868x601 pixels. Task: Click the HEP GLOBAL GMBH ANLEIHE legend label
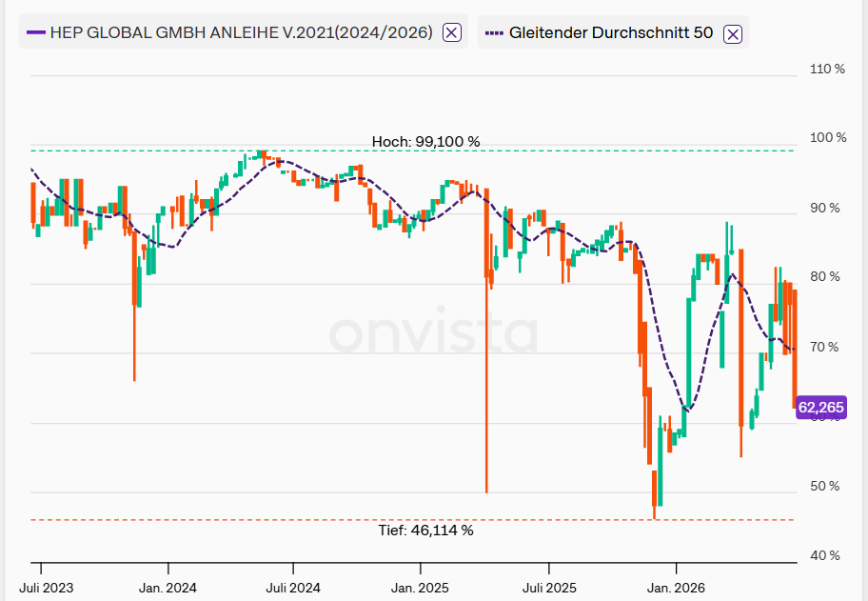[x=242, y=32]
